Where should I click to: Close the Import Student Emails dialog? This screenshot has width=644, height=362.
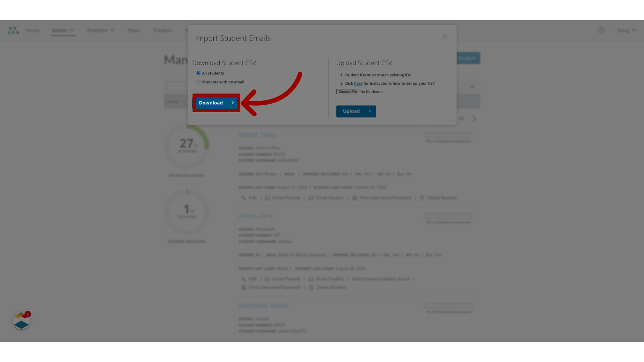click(x=445, y=37)
